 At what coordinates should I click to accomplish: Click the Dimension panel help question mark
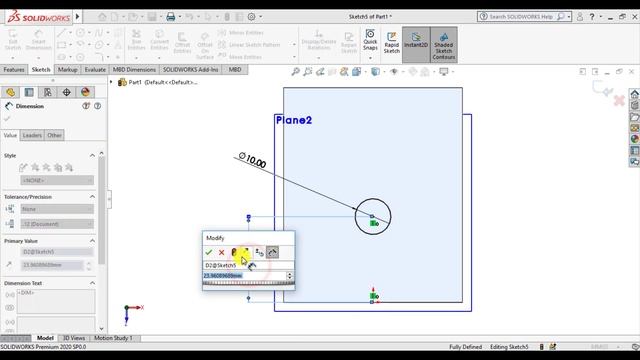click(97, 106)
